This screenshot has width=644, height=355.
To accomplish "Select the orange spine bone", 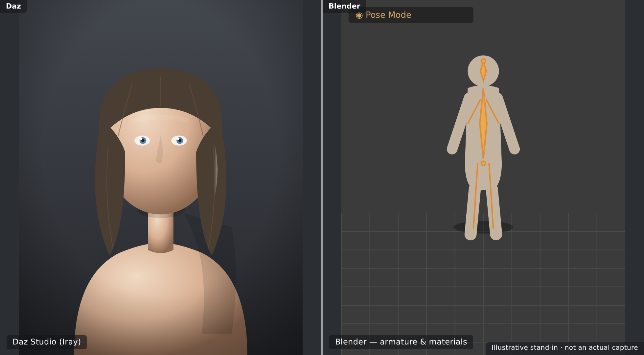I will [483, 124].
